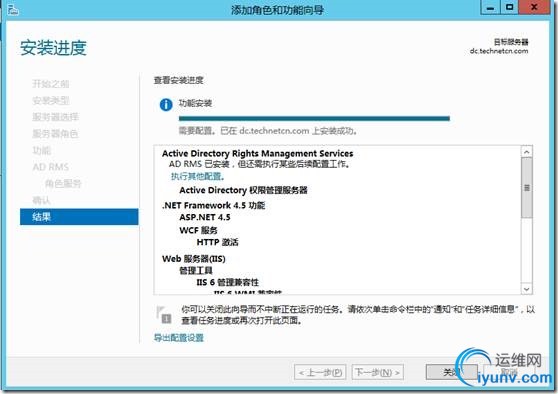Image resolution: width=558 pixels, height=394 pixels.
Task: Click the 取消 button
Action: 508,372
